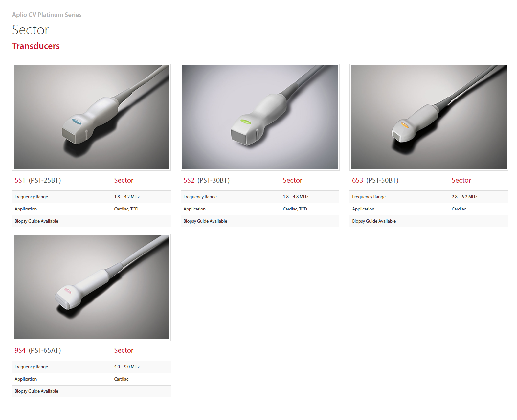
Task: Open the 5S1 transducer product image
Action: (x=91, y=117)
